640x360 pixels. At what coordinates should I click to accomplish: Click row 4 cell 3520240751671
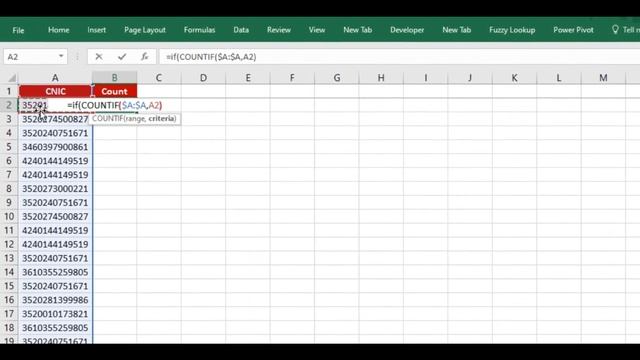(x=55, y=133)
